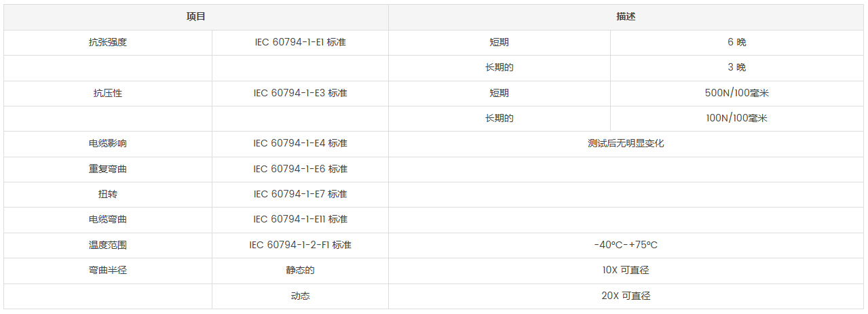This screenshot has height=314, width=868.
Task: Click the 测试后无明显变化 text
Action: pyautogui.click(x=626, y=144)
